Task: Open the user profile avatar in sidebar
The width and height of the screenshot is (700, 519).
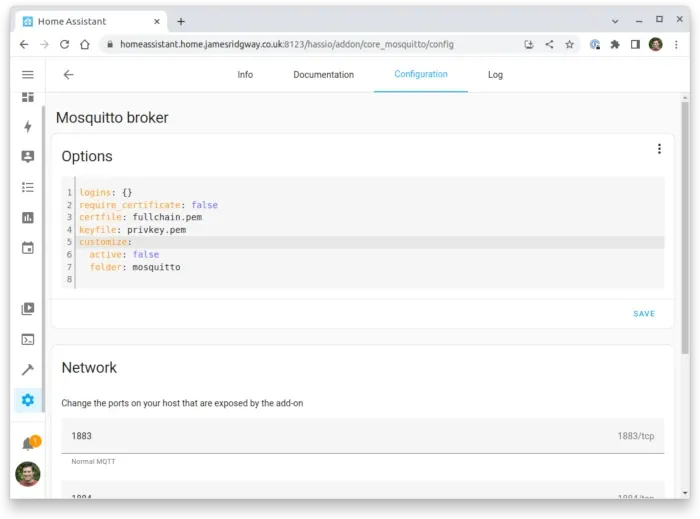Action: pos(28,474)
